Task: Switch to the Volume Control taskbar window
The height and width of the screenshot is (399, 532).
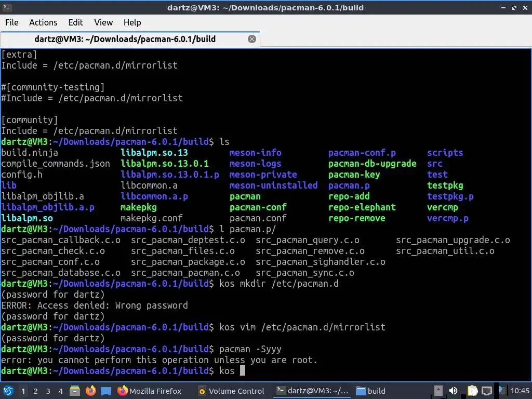Action: pyautogui.click(x=231, y=391)
